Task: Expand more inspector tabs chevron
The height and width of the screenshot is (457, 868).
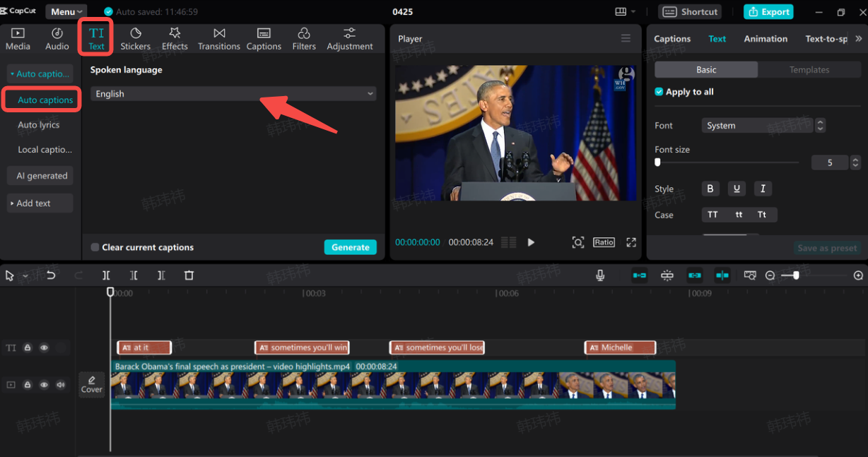Action: [x=858, y=39]
